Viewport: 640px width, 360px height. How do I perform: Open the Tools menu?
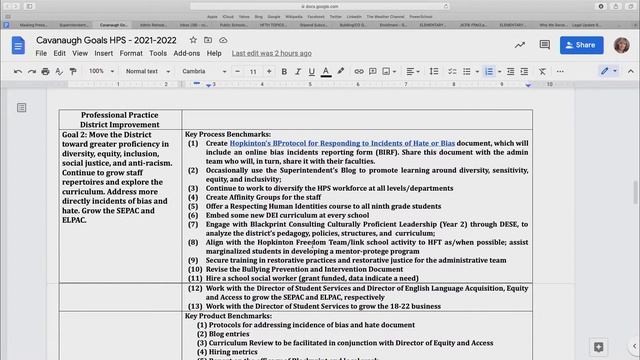pyautogui.click(x=158, y=53)
